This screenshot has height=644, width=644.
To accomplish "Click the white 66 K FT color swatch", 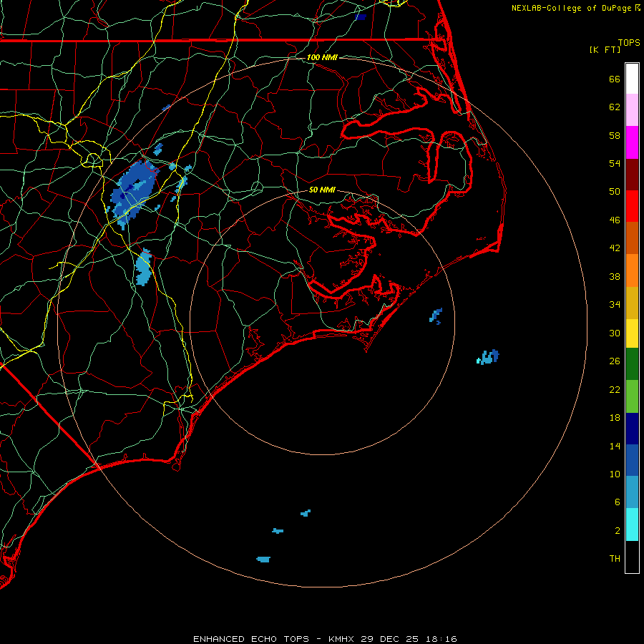I will tap(632, 79).
